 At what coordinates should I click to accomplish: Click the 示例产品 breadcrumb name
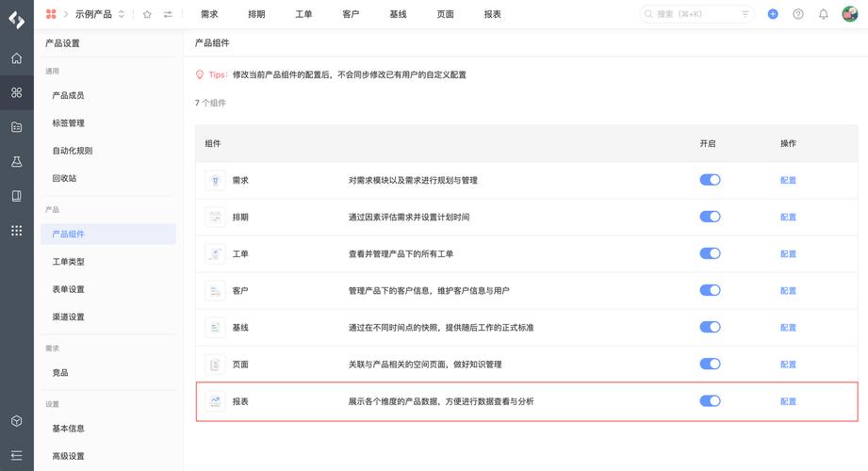93,14
